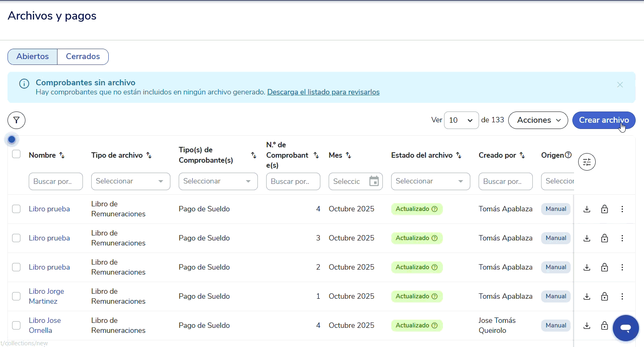The width and height of the screenshot is (644, 347).
Task: Download the Libro Jorge Martinez file
Action: tap(587, 296)
